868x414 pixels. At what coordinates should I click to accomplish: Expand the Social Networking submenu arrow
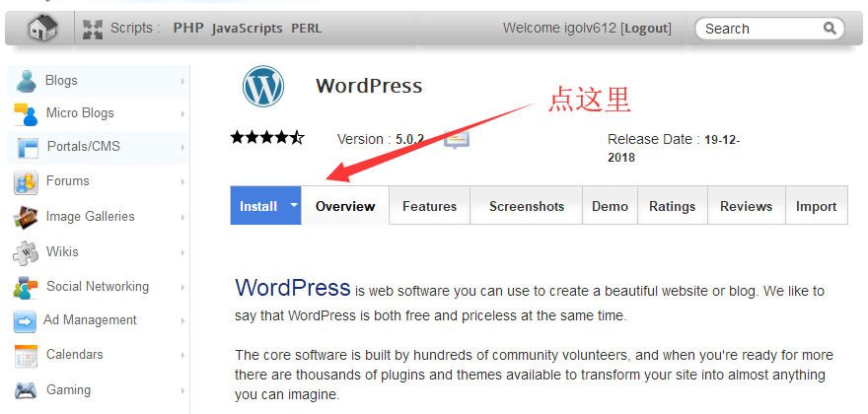pyautogui.click(x=182, y=287)
